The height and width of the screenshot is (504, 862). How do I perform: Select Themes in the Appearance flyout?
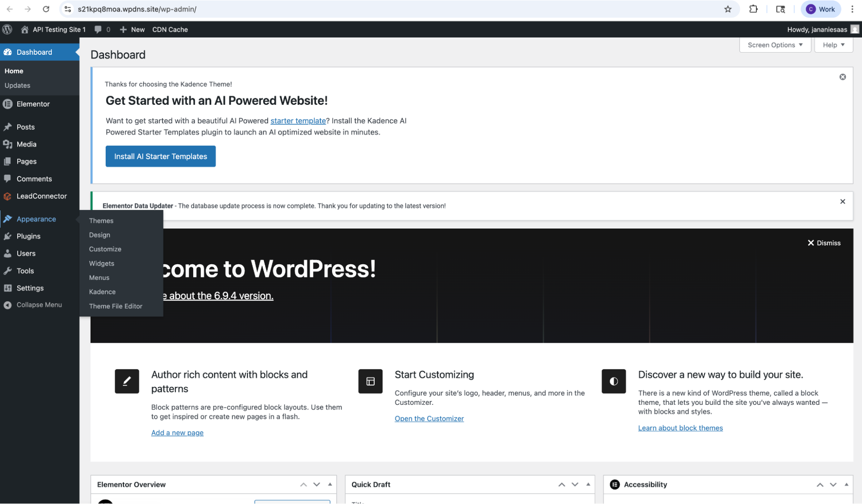point(101,221)
